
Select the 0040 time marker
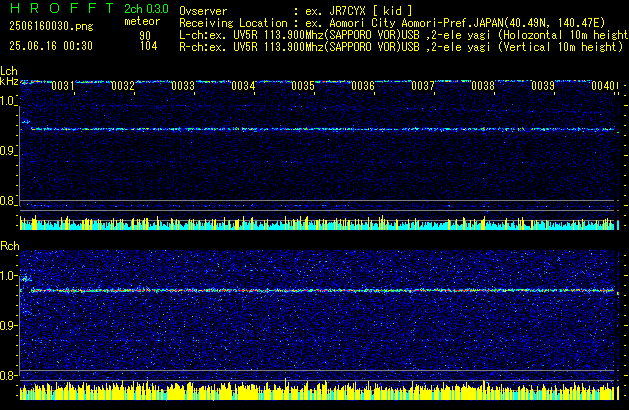[603, 86]
